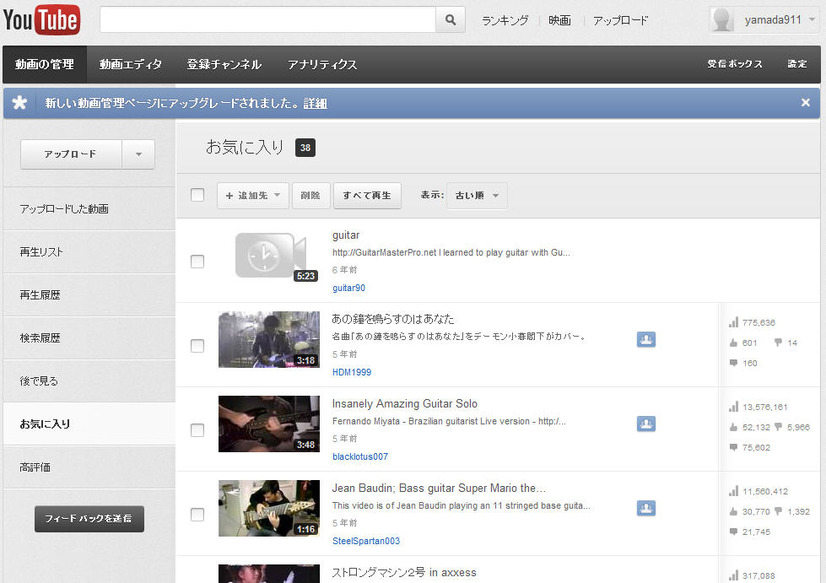Check the box for Insanely Amazing Guitar Solo

[197, 430]
